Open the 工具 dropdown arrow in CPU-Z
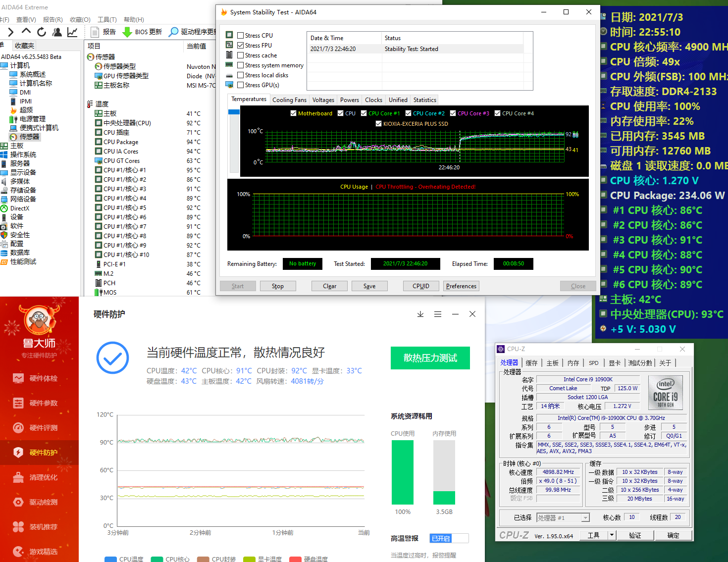This screenshot has height=562, width=728. (612, 535)
